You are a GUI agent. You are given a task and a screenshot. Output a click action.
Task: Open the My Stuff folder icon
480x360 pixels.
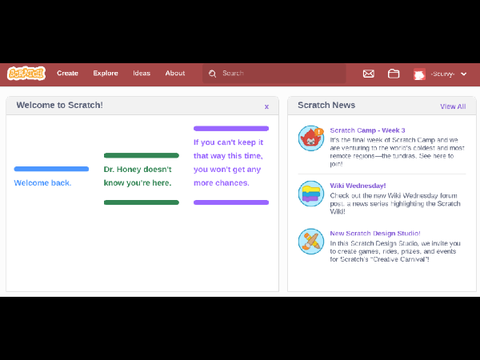[x=394, y=74]
